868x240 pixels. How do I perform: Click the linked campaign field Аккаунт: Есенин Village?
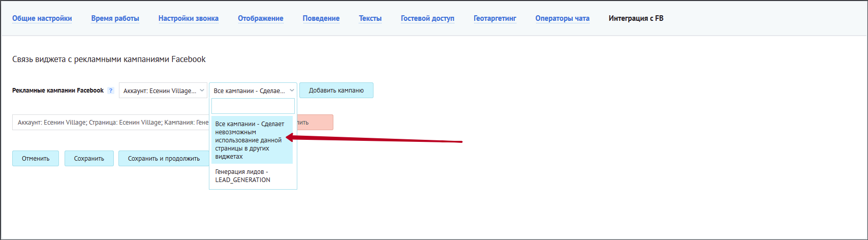(111, 122)
